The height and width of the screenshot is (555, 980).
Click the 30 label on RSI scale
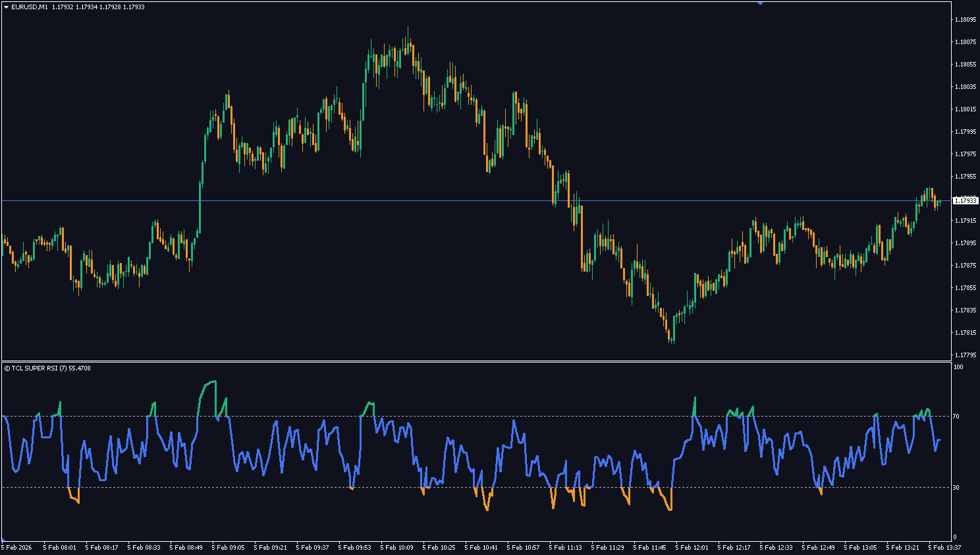point(956,488)
